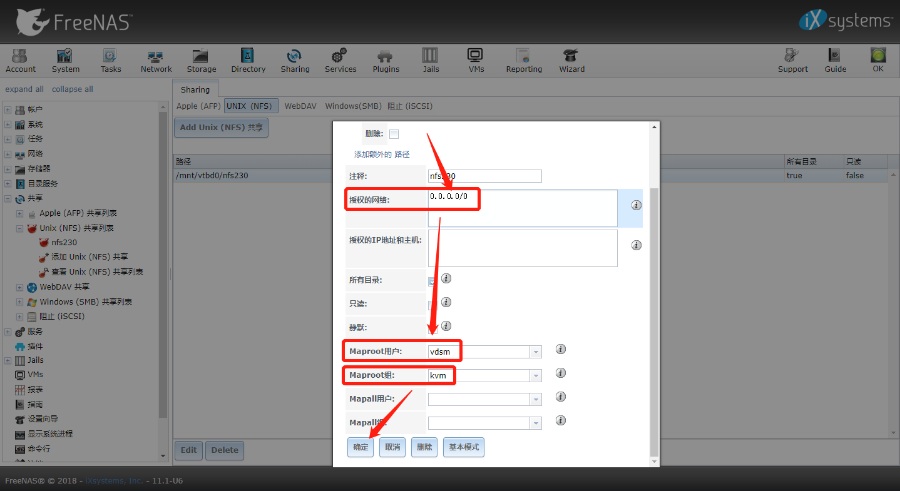Open the Maproot user dropdown
Image resolution: width=900 pixels, height=491 pixels.
pos(536,351)
